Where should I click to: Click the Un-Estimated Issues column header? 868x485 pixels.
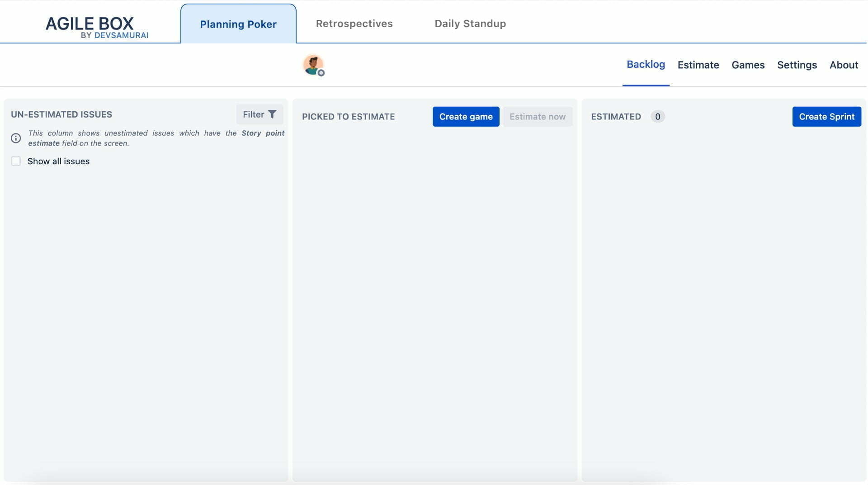point(61,114)
